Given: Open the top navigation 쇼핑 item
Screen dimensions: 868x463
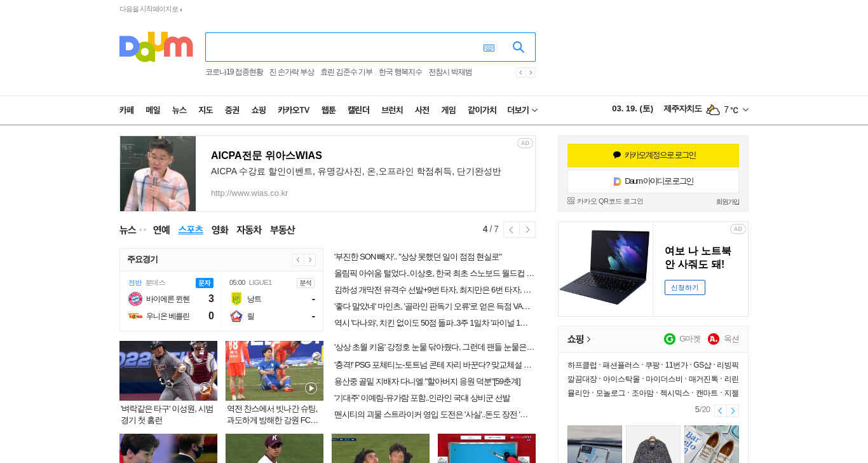Looking at the screenshot, I should (259, 110).
